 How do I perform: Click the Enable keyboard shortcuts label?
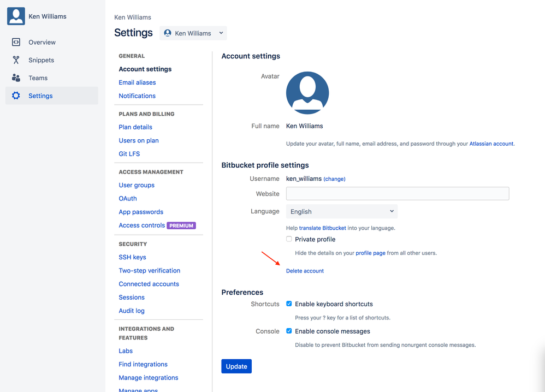pyautogui.click(x=334, y=304)
